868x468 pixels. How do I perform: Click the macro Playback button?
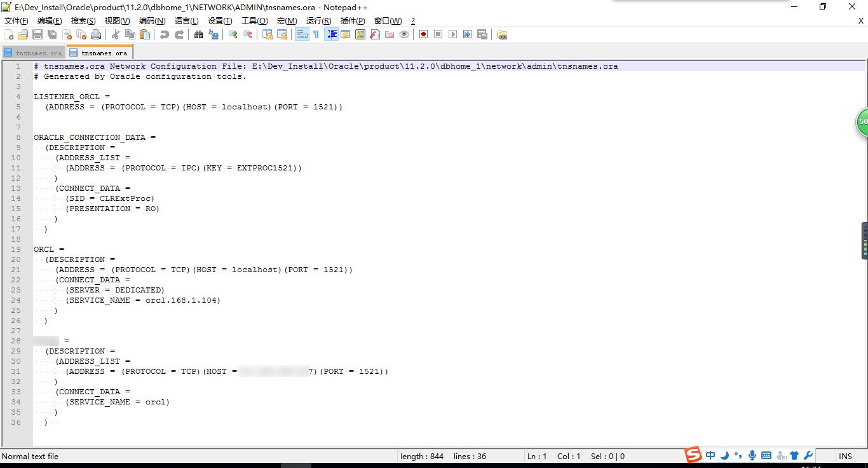click(x=453, y=34)
